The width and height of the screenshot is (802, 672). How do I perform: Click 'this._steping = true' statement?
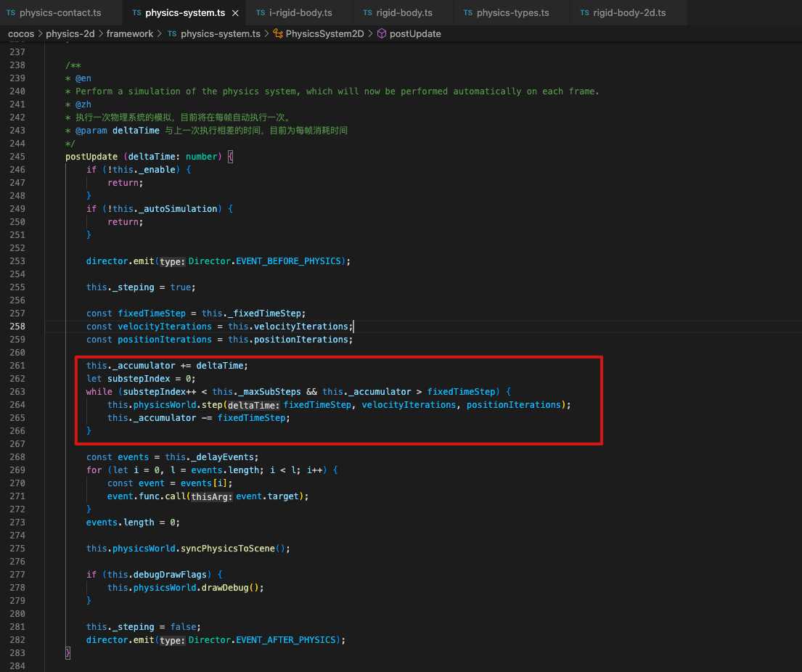(x=141, y=287)
